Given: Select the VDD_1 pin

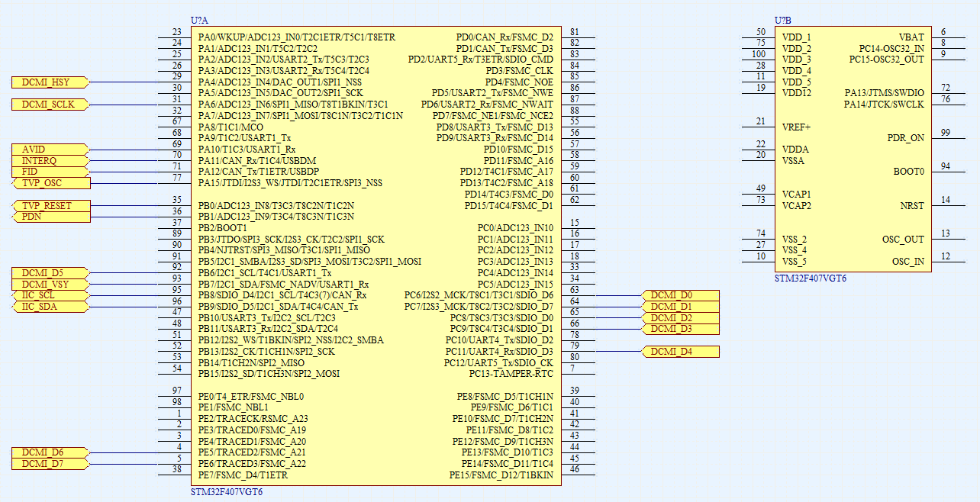Looking at the screenshot, I should pyautogui.click(x=796, y=37).
